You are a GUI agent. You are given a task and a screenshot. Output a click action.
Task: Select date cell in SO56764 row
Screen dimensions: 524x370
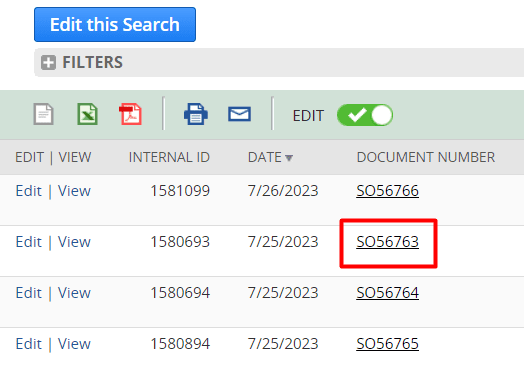click(x=283, y=293)
